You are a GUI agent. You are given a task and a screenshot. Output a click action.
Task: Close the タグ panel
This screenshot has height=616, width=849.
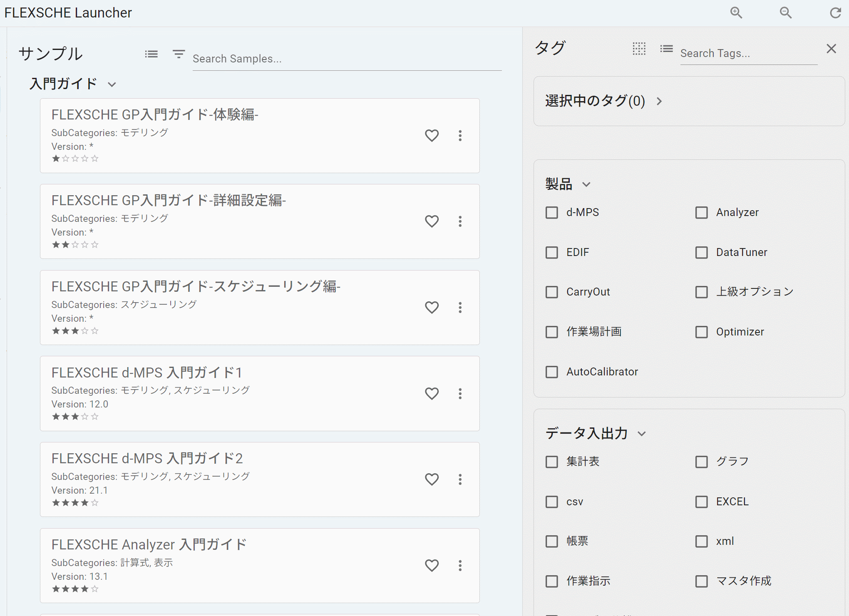pos(831,49)
